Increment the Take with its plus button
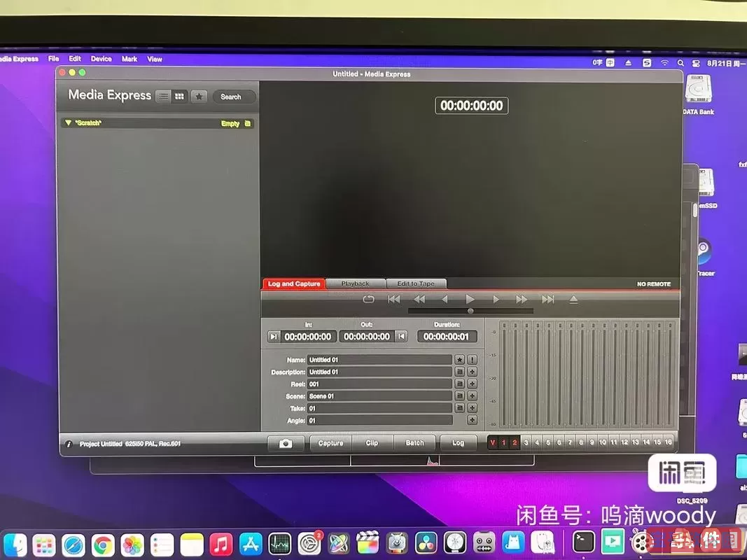 (x=472, y=408)
